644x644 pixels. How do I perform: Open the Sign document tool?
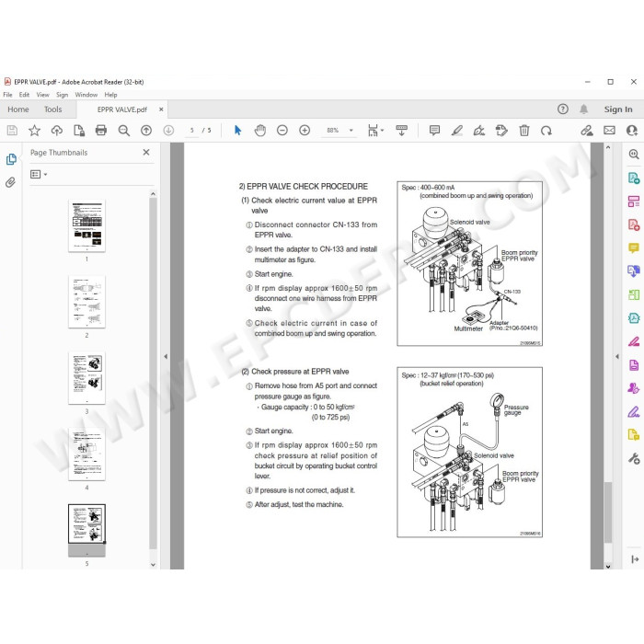point(479,131)
